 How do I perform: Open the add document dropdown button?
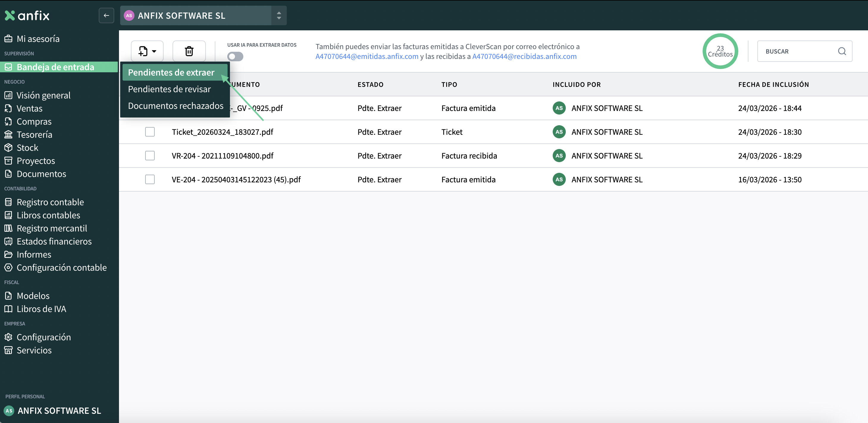[147, 51]
